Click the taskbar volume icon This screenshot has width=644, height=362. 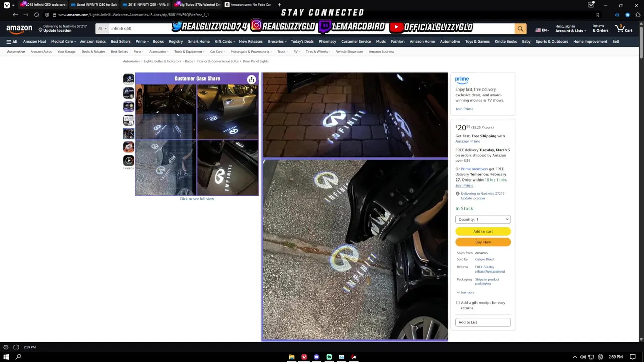pyautogui.click(x=583, y=357)
